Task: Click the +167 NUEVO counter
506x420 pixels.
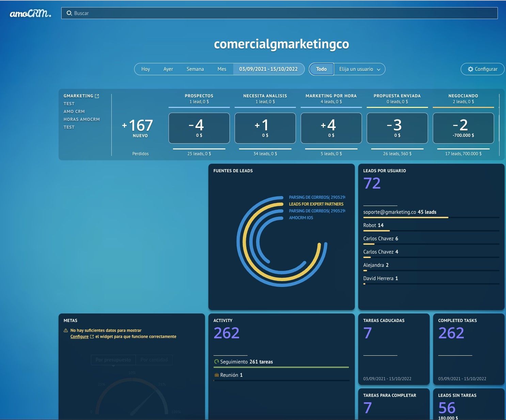Action: click(x=138, y=128)
